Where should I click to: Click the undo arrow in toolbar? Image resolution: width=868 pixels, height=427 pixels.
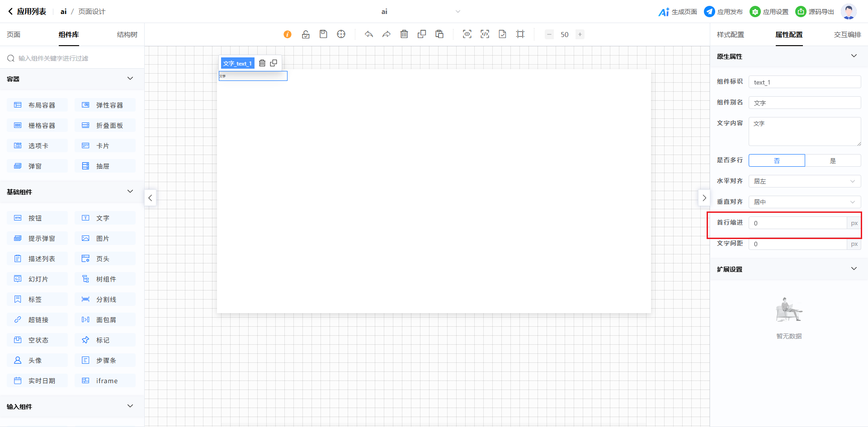[369, 34]
